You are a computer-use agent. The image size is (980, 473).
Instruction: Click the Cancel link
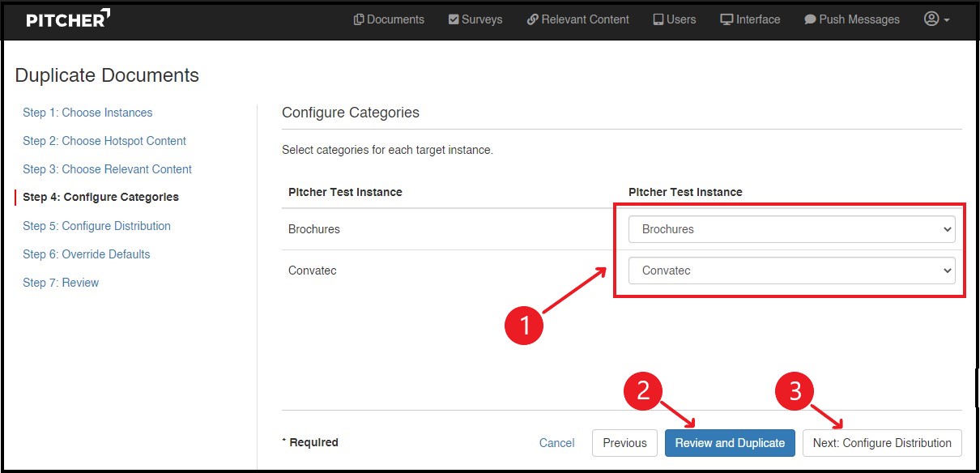click(556, 443)
